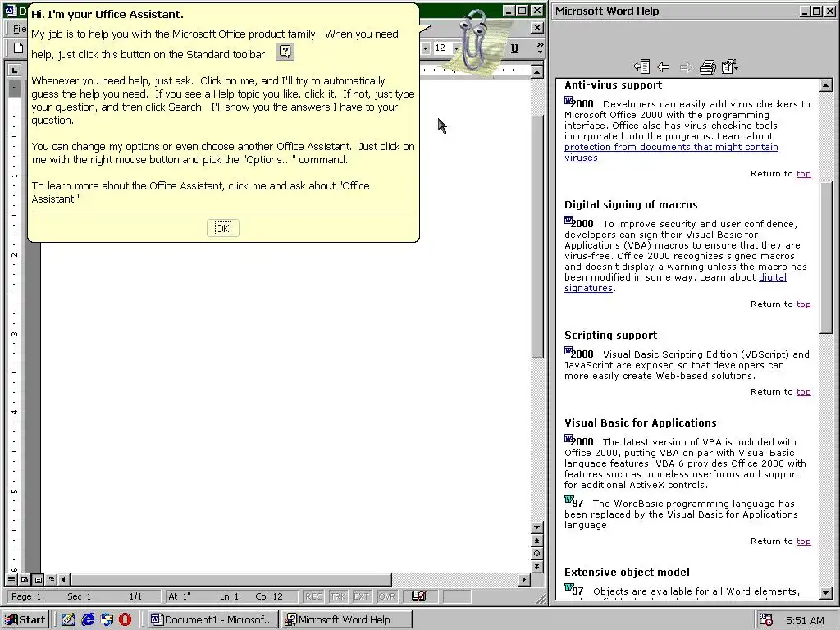This screenshot has width=840, height=630.
Task: Click 'top' link under Scripting support
Action: coord(803,391)
